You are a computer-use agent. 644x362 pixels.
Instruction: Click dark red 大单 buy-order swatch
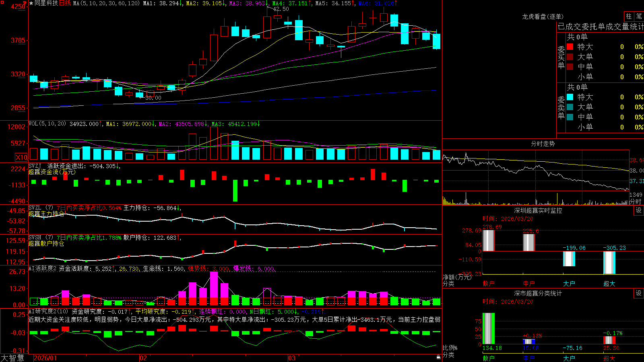pos(570,57)
